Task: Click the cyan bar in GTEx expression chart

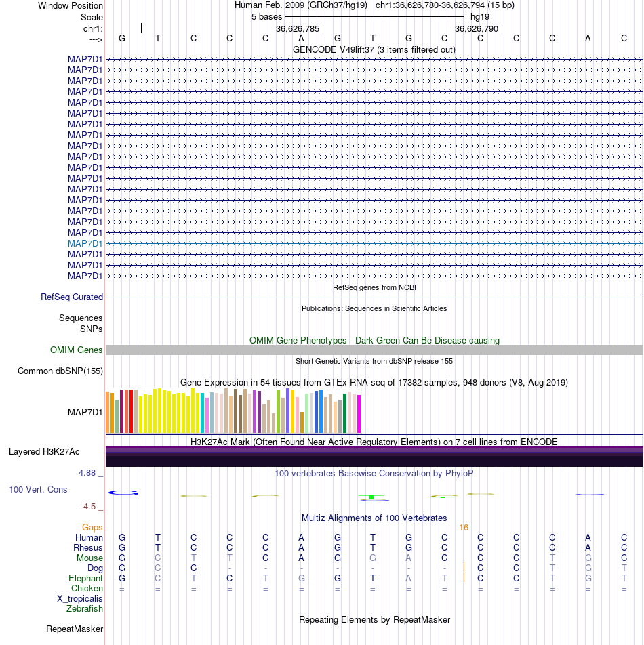Action: (x=203, y=413)
